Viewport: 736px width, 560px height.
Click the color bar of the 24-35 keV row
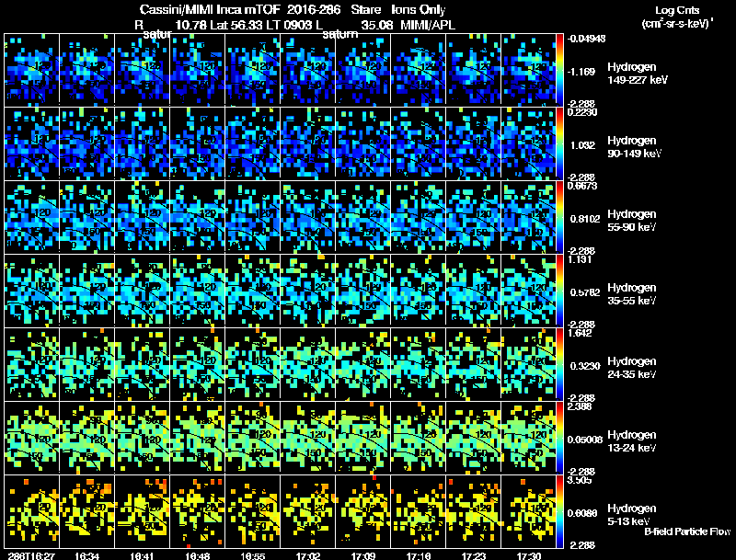coord(559,363)
